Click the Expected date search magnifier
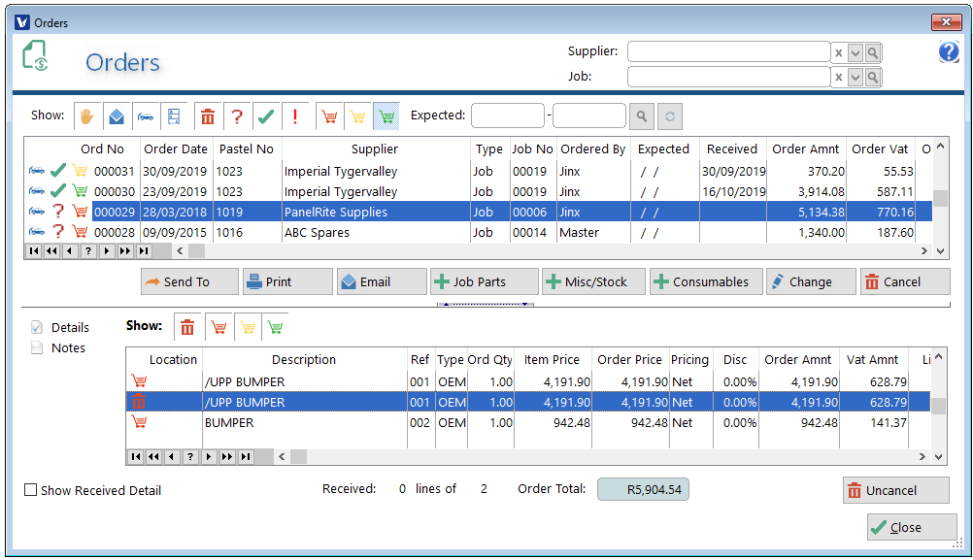Image resolution: width=973 pixels, height=560 pixels. tap(642, 115)
